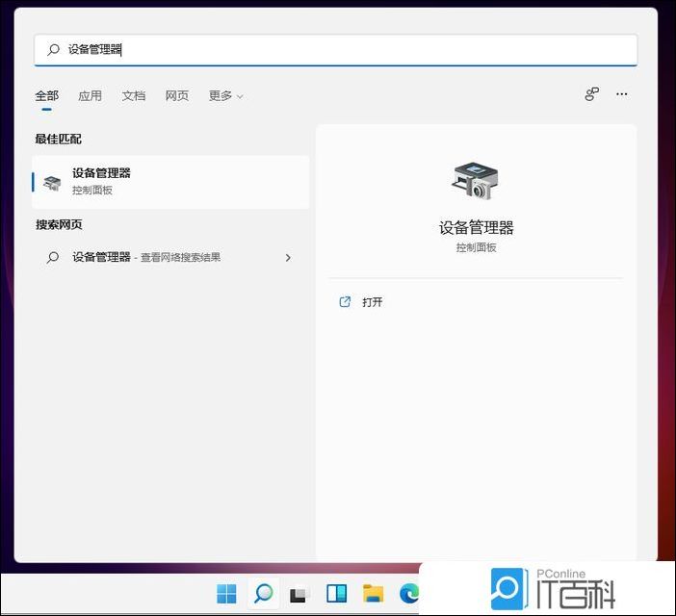Click the large 设备管理器 icon in preview pane
Viewport: 676px width, 616px height.
click(x=476, y=181)
